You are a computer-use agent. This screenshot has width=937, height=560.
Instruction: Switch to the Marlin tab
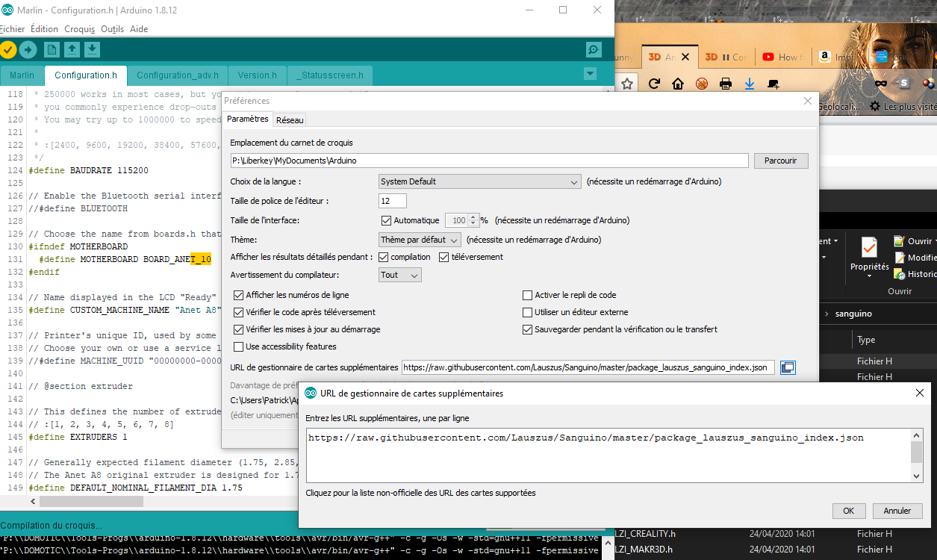click(22, 75)
